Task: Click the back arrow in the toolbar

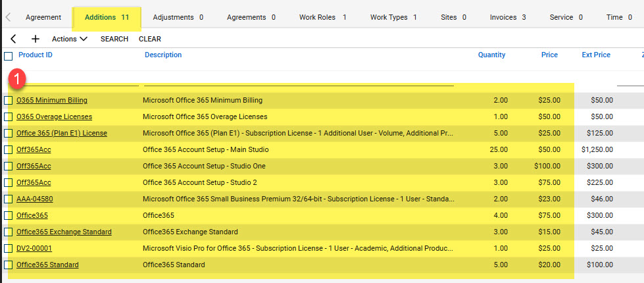Action: [x=13, y=39]
